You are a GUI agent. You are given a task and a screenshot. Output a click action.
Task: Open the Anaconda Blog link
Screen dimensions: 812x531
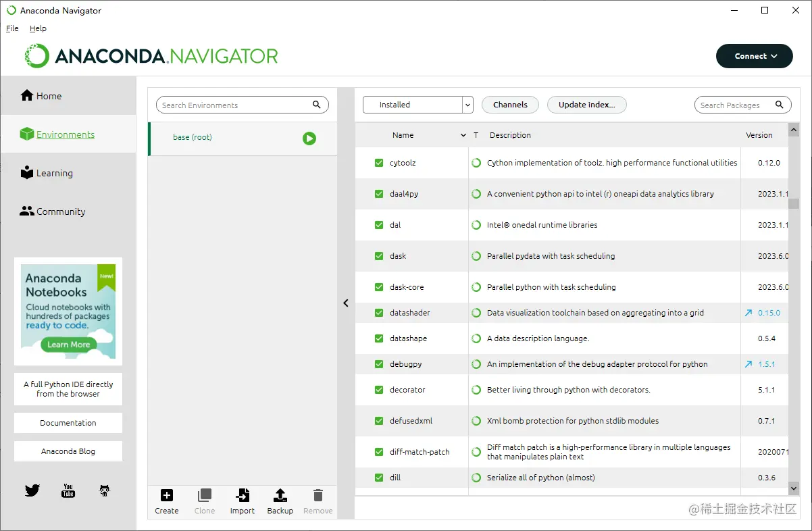pos(68,451)
